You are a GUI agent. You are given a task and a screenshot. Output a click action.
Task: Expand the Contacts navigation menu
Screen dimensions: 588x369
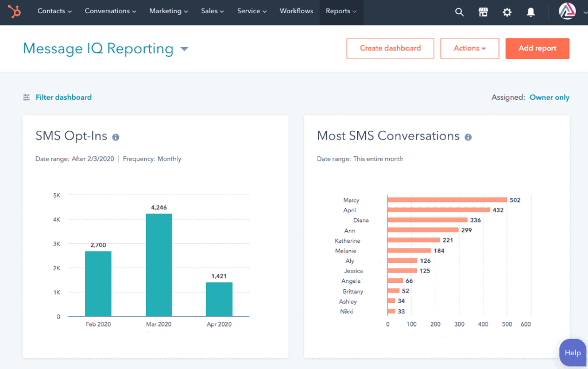(x=55, y=11)
